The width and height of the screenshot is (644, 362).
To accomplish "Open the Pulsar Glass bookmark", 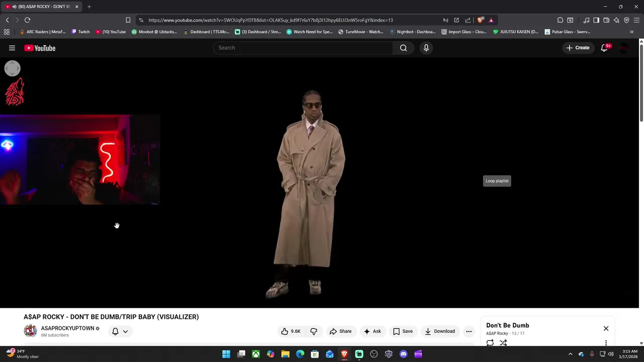I will pos(568,32).
